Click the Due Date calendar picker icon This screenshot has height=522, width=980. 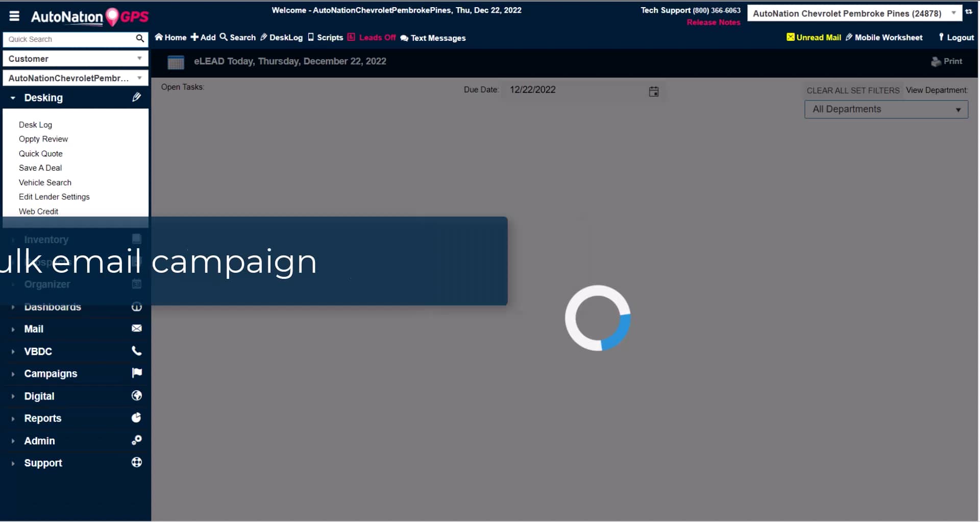[654, 91]
